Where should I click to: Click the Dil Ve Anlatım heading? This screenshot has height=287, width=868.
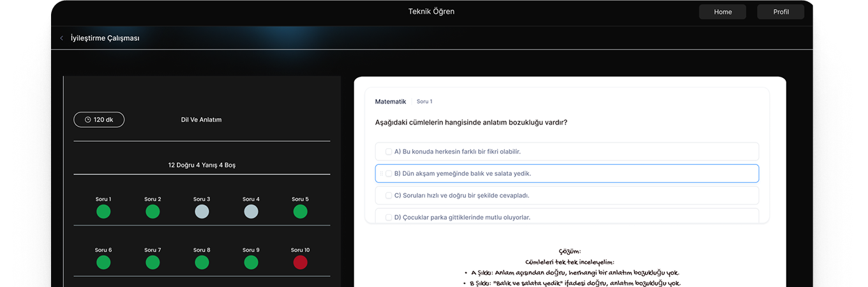201,120
